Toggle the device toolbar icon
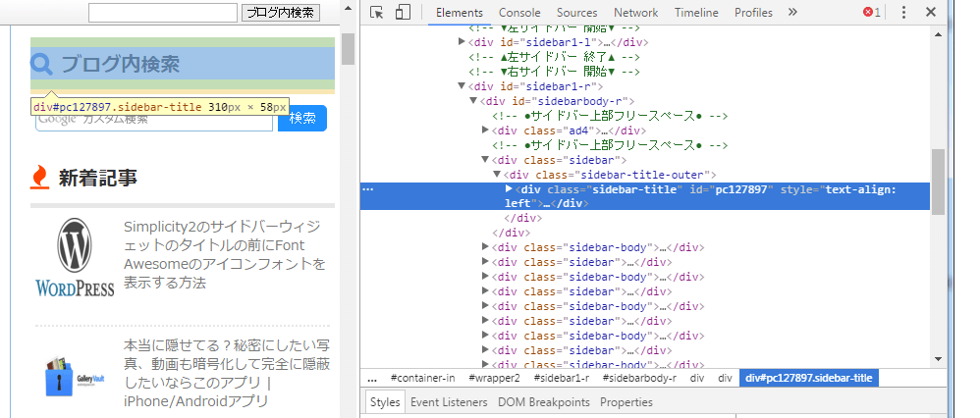Viewport: 980px width, 418px height. point(403,13)
